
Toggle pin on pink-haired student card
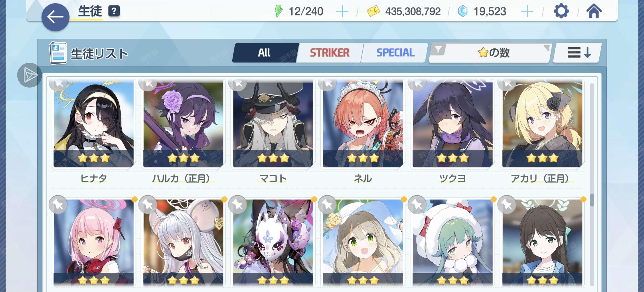pos(58,204)
